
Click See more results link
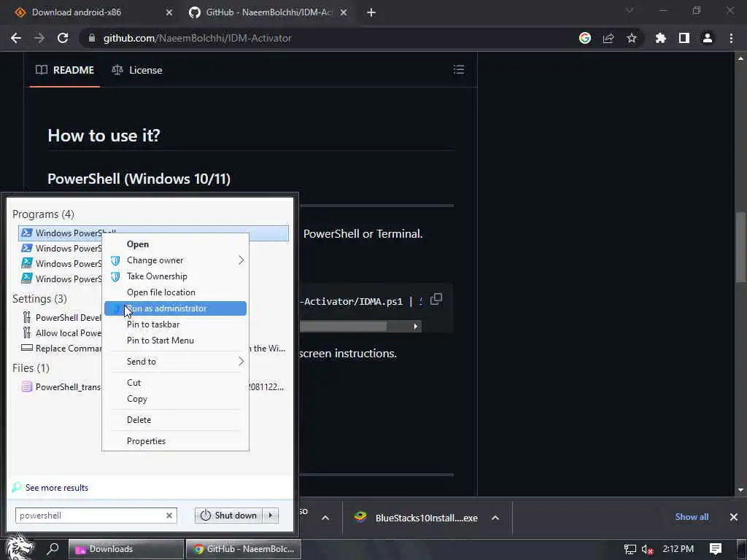point(56,488)
